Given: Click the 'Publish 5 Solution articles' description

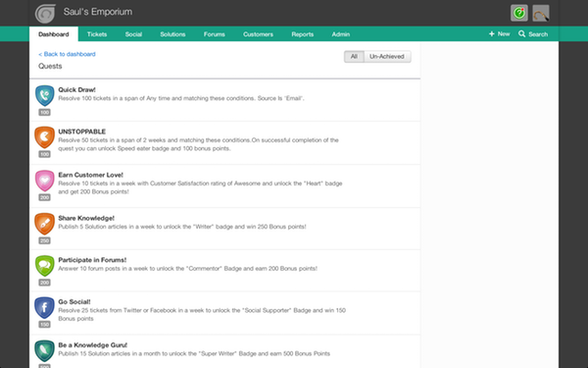Looking at the screenshot, I should click(x=182, y=227).
